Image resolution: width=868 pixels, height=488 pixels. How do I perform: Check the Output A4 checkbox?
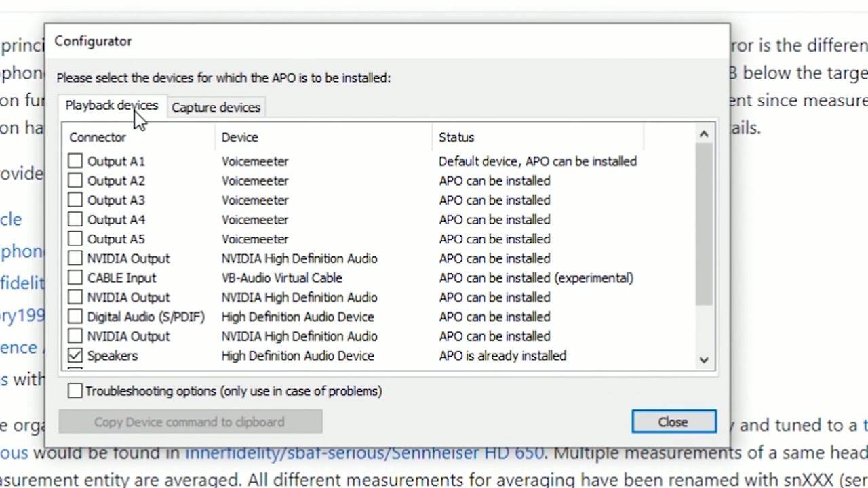75,219
